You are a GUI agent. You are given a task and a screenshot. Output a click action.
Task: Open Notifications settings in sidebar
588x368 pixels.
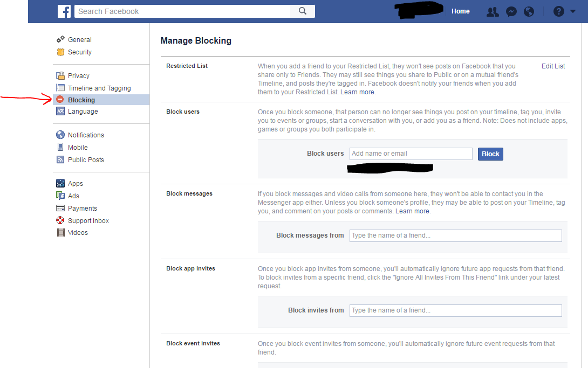(86, 135)
